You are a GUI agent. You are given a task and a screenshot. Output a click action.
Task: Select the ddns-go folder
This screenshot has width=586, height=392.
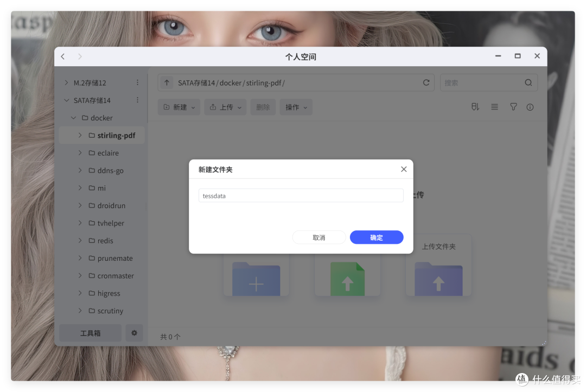[x=106, y=170]
